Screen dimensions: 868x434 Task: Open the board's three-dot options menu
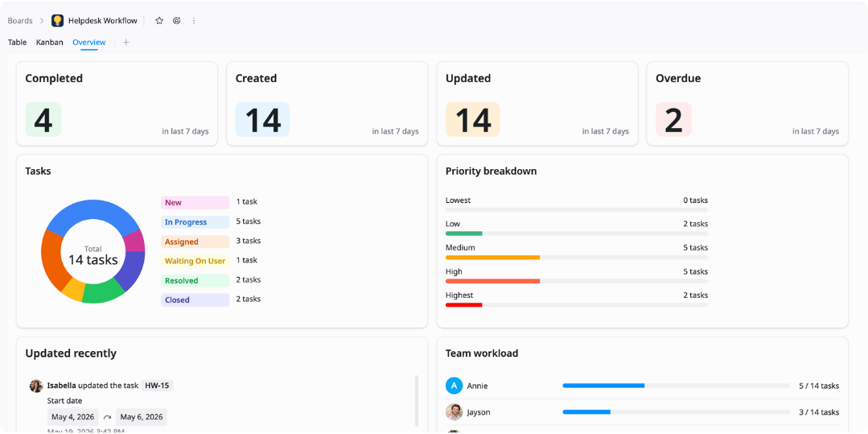pos(194,20)
